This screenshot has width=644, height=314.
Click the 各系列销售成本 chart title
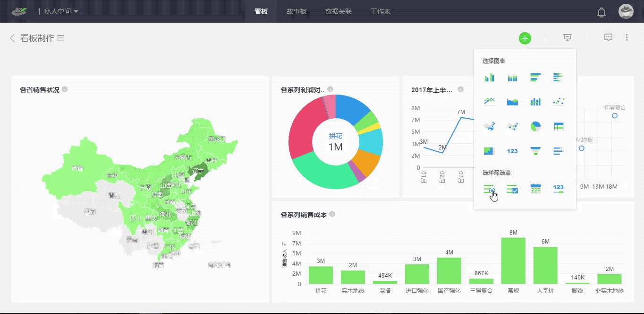tap(304, 215)
